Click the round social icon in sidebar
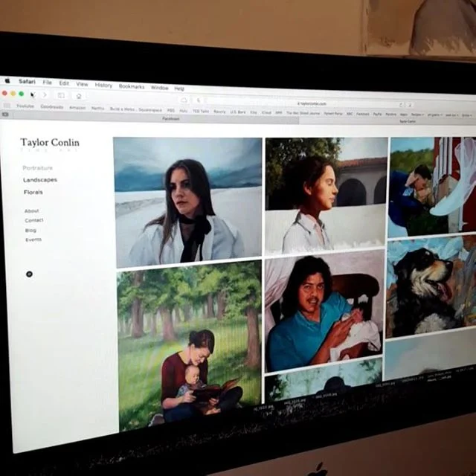 pos(29,274)
